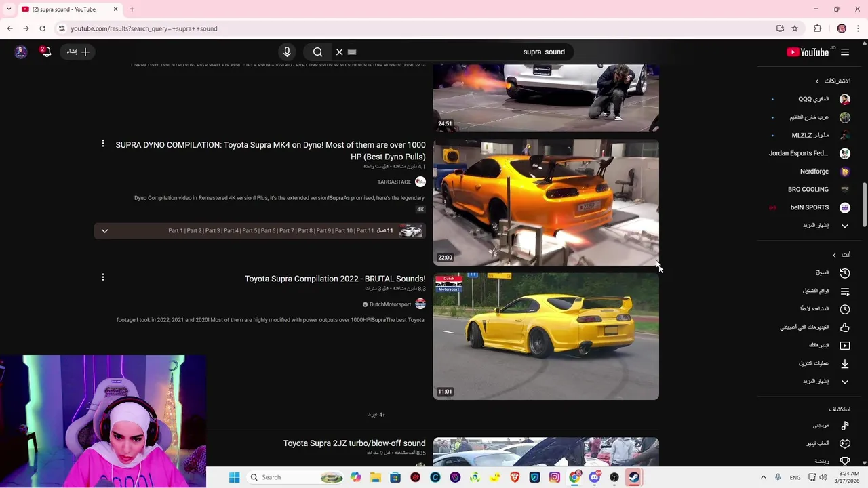
Task: Open title Toyota Supra 2JZ turbo/blow-off sound
Action: pos(355,443)
